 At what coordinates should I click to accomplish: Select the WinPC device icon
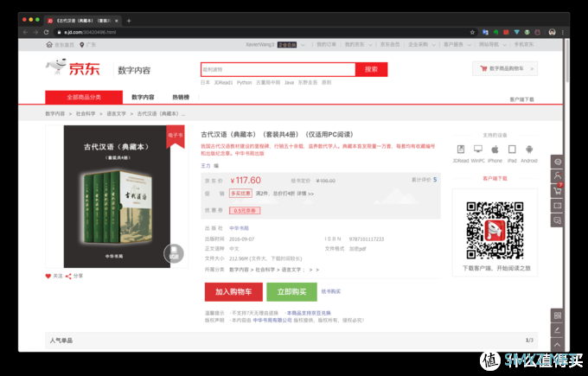pos(477,150)
